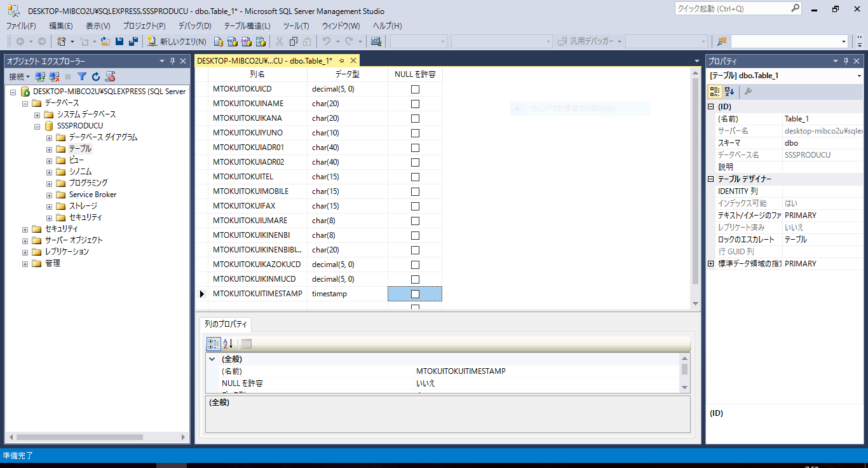
Task: Click the Open File folder icon
Action: tap(105, 41)
